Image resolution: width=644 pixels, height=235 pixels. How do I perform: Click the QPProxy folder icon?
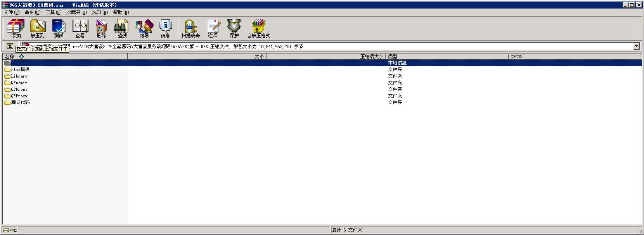7,96
